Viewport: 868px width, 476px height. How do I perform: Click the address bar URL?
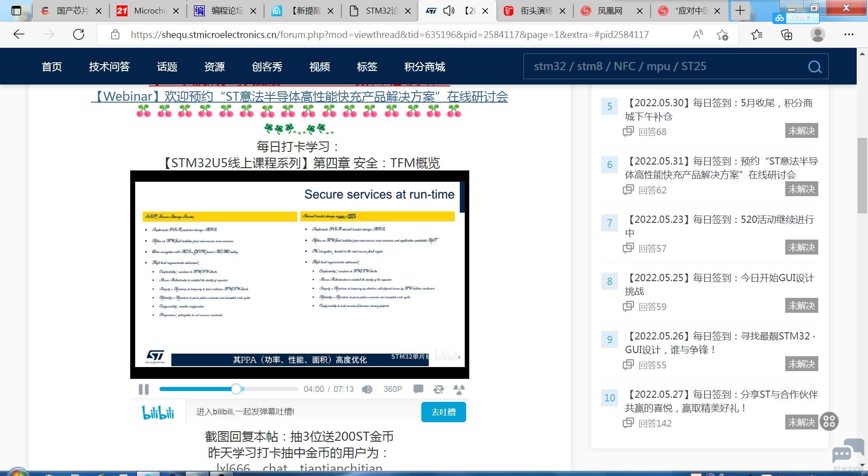[390, 35]
